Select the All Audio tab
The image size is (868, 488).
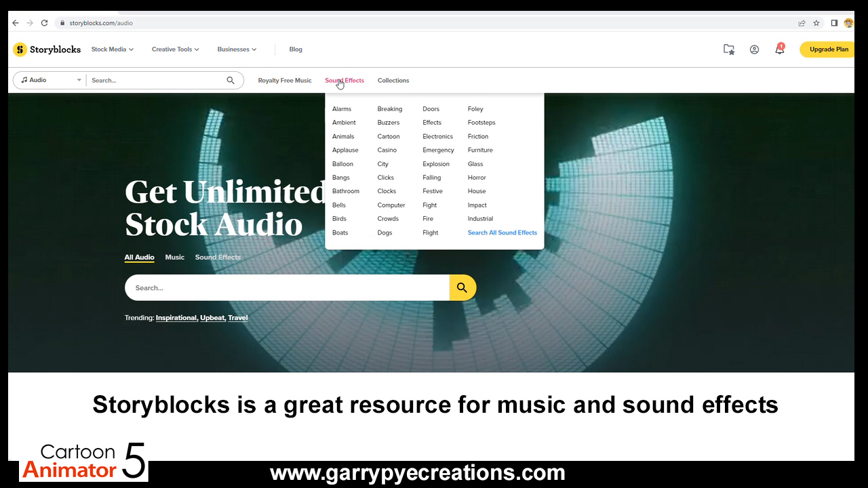(x=140, y=258)
